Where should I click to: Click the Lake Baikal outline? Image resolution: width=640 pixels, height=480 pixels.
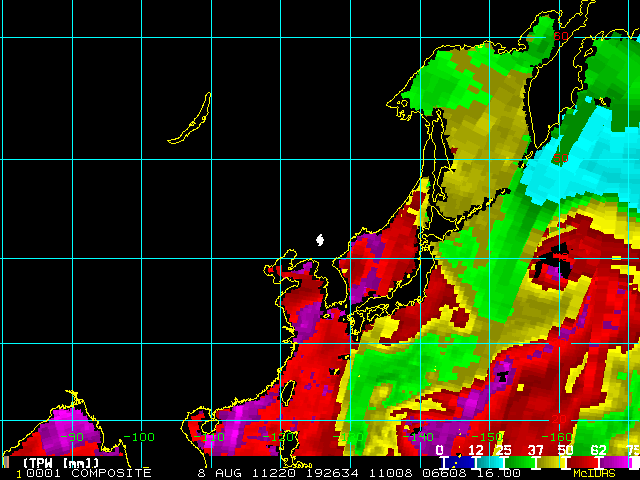(x=190, y=118)
